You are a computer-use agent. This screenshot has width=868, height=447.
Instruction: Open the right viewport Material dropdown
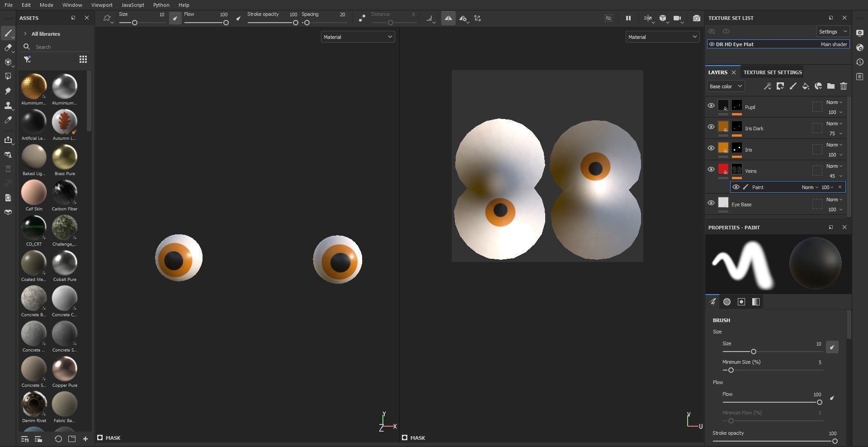[662, 37]
